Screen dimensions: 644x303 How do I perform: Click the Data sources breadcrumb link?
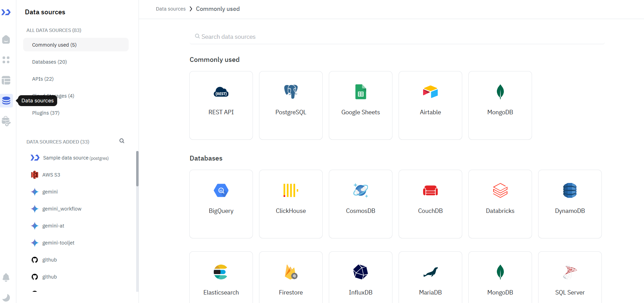click(171, 9)
